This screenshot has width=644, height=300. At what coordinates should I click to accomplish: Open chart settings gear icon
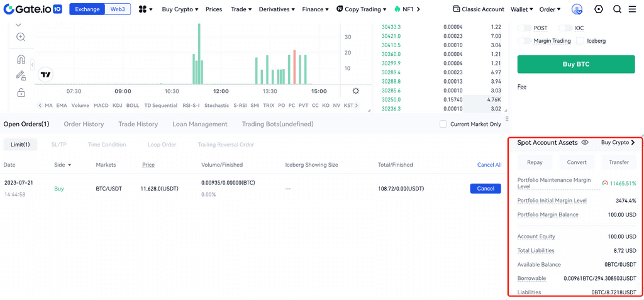(356, 91)
